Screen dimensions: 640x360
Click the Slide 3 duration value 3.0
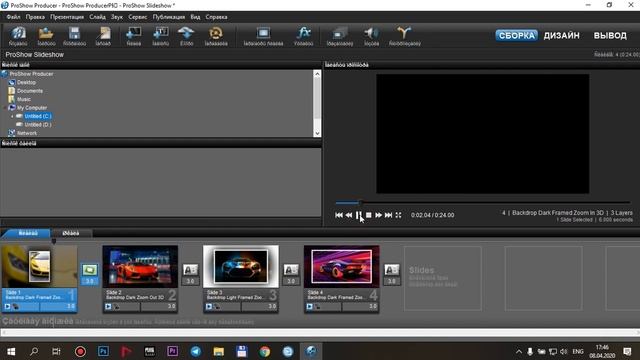[x=272, y=307]
